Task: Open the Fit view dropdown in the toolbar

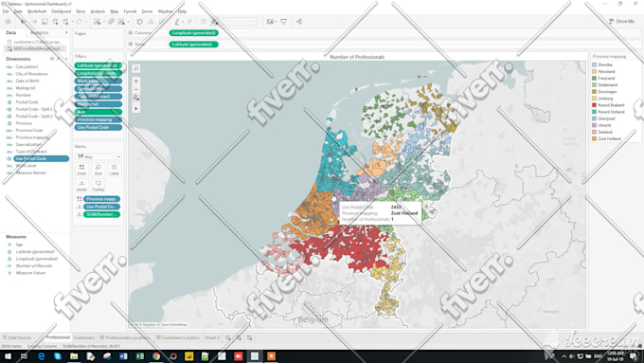Action: point(240,22)
